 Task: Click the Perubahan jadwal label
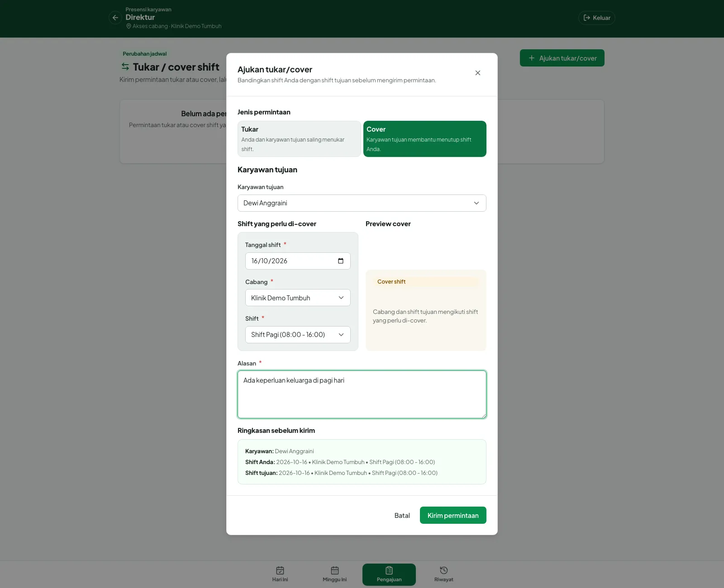point(145,54)
